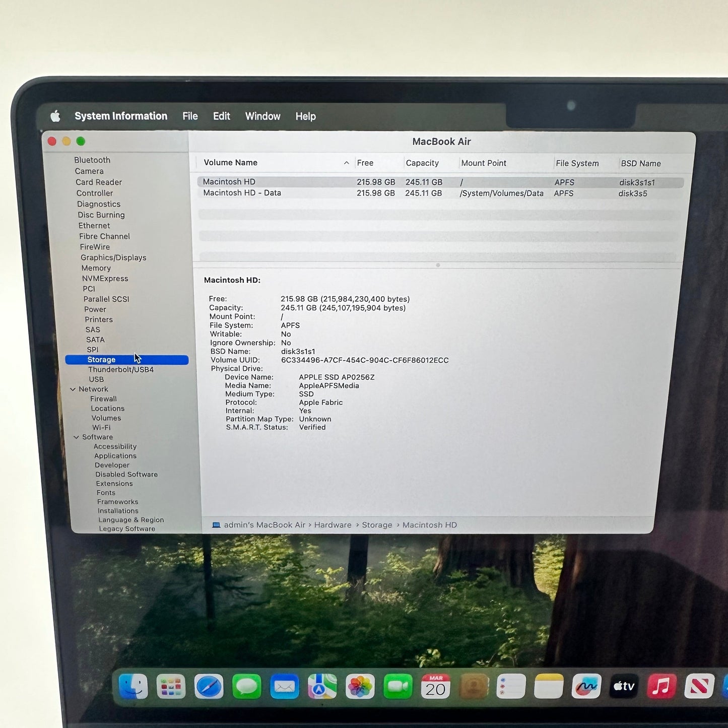Viewport: 728px width, 728px height.
Task: Open Finder from the Dock
Action: [x=133, y=686]
